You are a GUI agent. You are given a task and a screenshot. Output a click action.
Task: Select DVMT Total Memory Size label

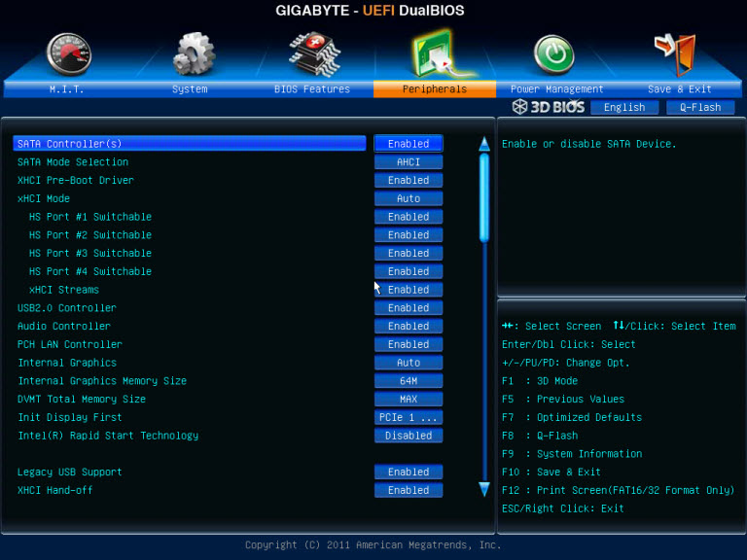(x=82, y=399)
